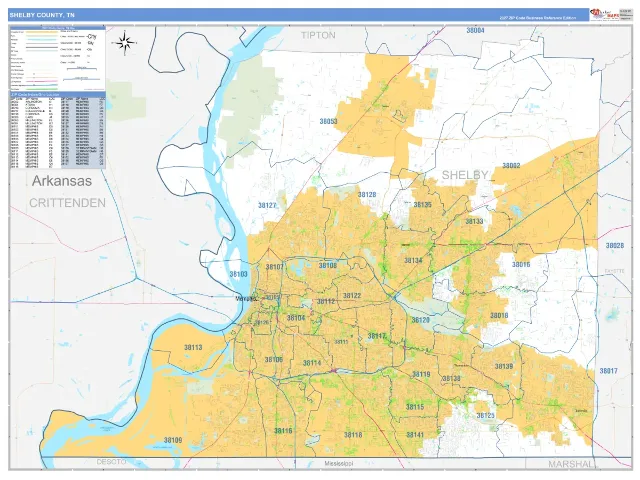This screenshot has height=480, width=640.
Task: Select ZIP code label "38116"
Action: click(x=283, y=431)
